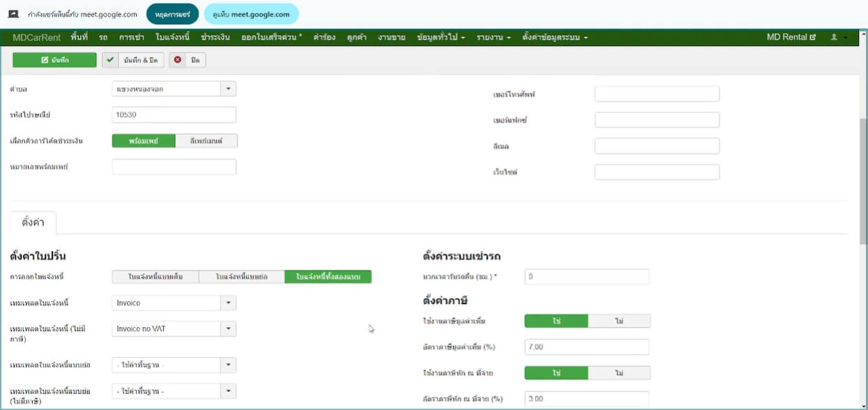Open the เทมเพลตใบแจ้งหนี้แบบย่อ dropdown

coord(174,365)
